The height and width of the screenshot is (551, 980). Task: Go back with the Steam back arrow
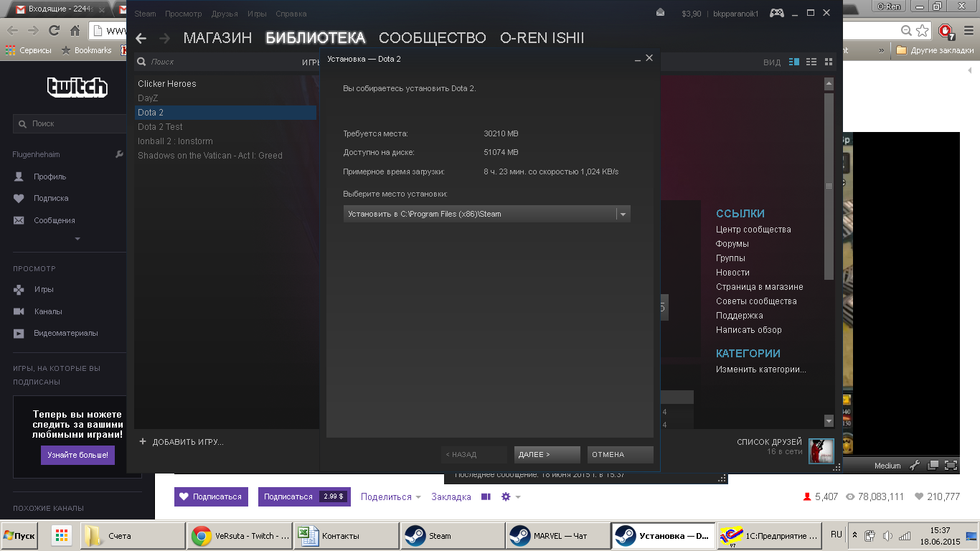click(141, 39)
